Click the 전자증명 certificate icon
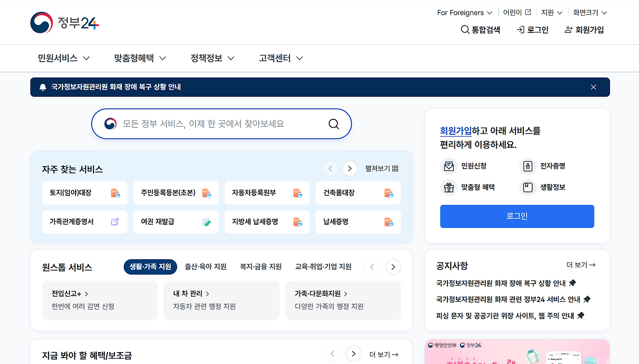Viewport: 639px width, 364px height. [528, 166]
